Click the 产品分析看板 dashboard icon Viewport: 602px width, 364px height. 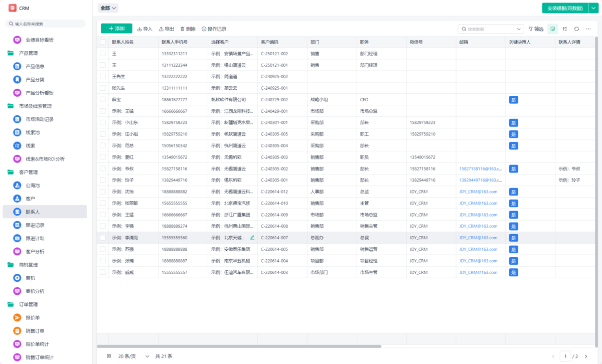pos(17,93)
